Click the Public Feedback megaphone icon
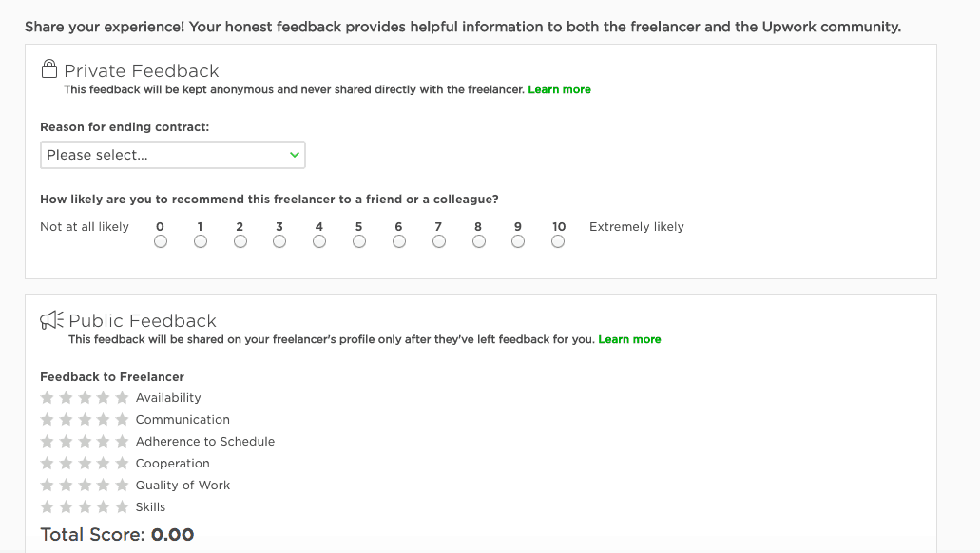The height and width of the screenshot is (553, 980). [x=52, y=320]
